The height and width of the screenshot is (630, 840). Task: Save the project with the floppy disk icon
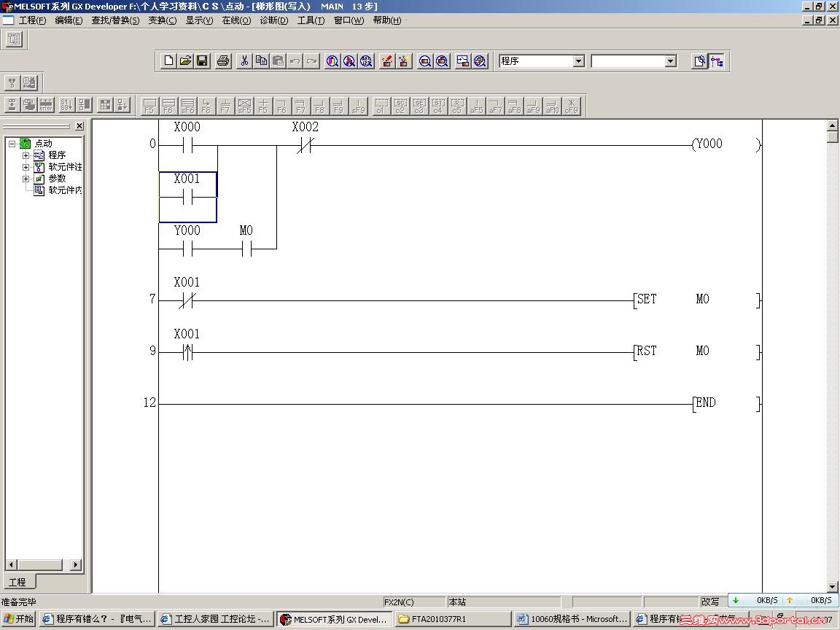(x=202, y=61)
